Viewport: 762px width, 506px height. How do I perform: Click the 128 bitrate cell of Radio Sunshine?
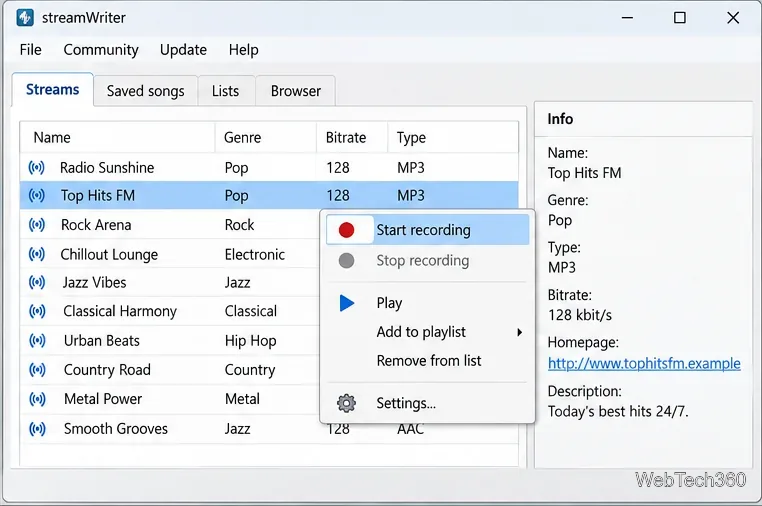(338, 168)
